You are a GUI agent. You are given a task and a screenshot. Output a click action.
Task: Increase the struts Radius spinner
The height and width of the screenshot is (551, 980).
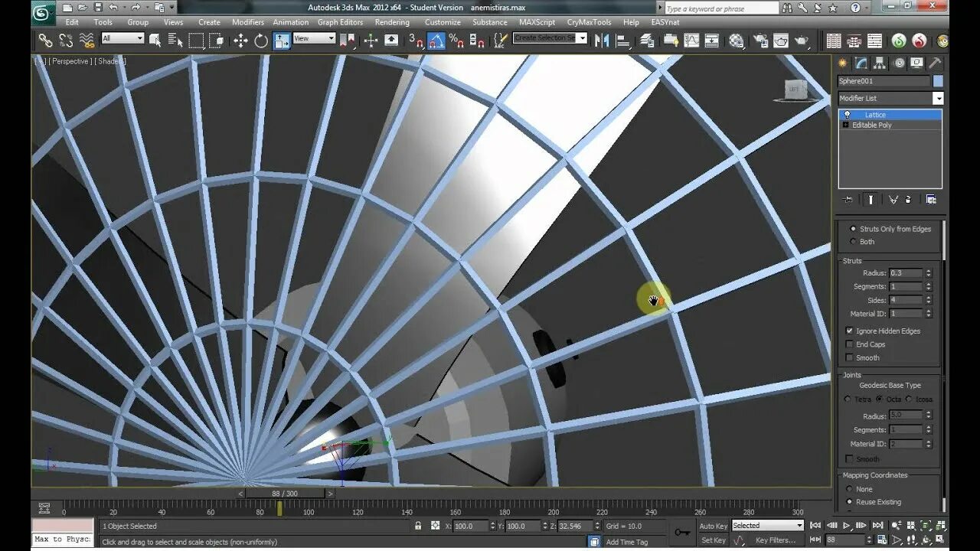[x=929, y=271]
